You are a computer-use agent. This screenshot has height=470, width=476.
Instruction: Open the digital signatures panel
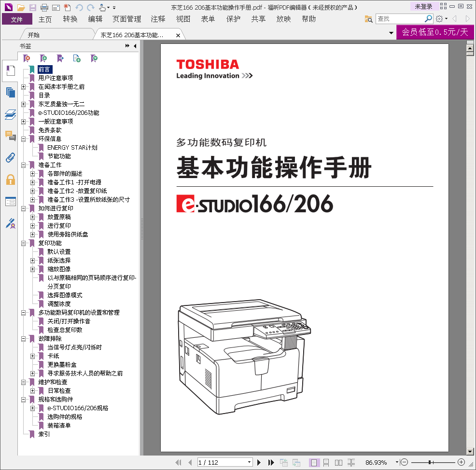[x=11, y=223]
